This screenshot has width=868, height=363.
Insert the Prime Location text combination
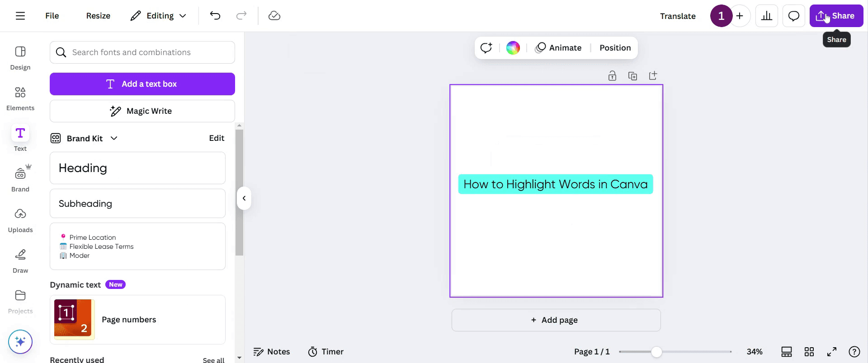(137, 247)
